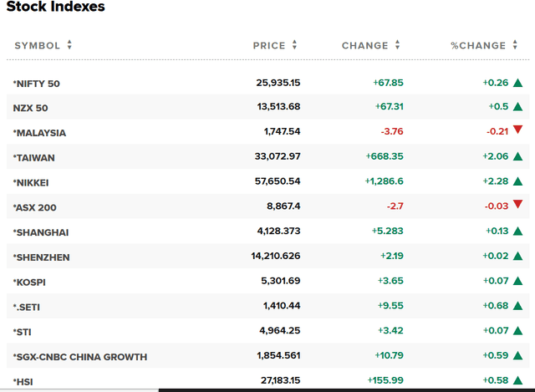
Task: Click the green up arrow for SHENZHEN
Action: tap(518, 256)
